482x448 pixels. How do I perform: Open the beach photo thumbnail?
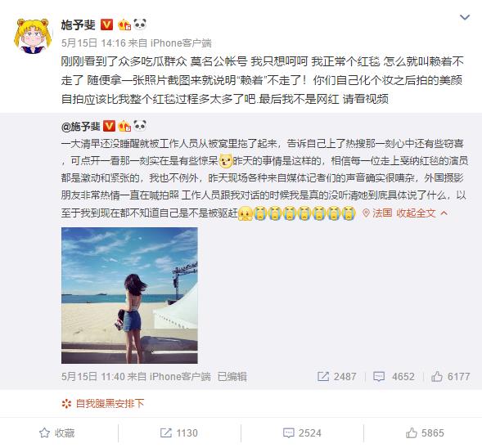pyautogui.click(x=129, y=295)
